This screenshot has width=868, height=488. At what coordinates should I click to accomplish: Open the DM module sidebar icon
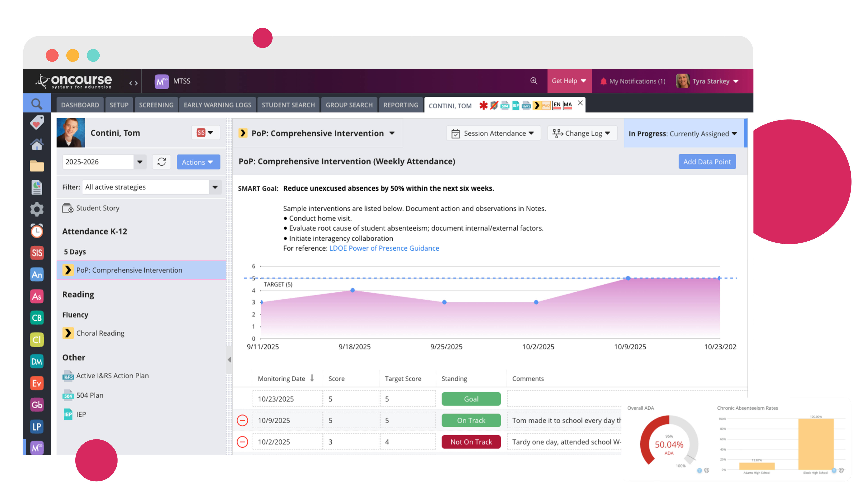37,361
